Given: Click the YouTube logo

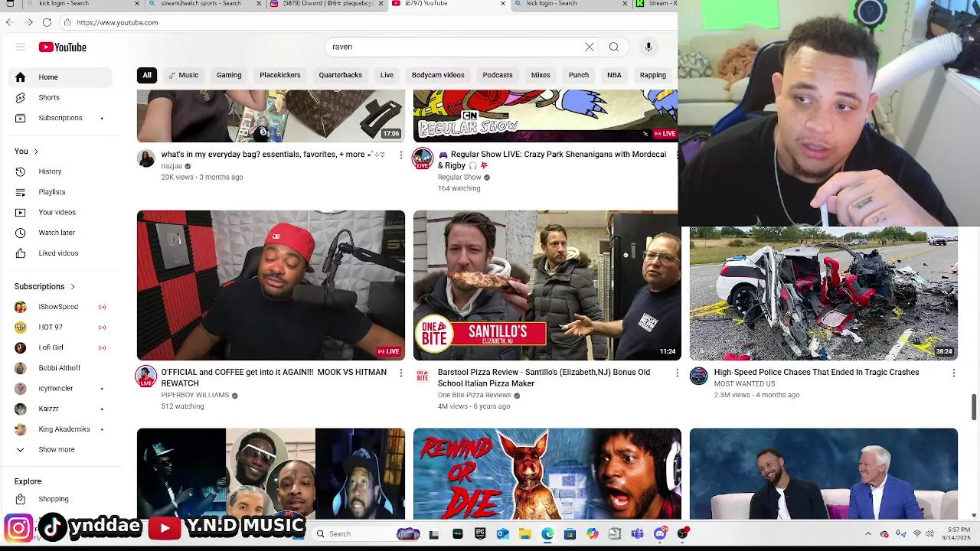Looking at the screenshot, I should [63, 47].
